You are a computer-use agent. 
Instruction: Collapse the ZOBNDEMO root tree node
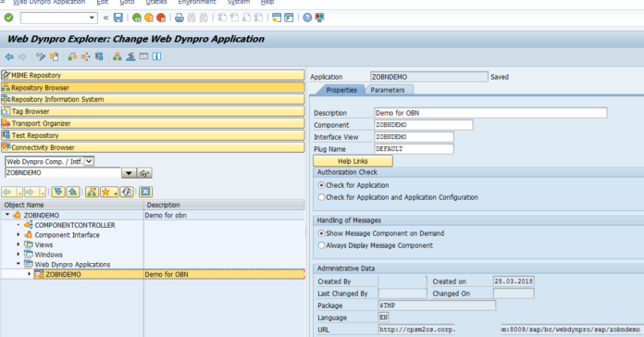(x=7, y=215)
